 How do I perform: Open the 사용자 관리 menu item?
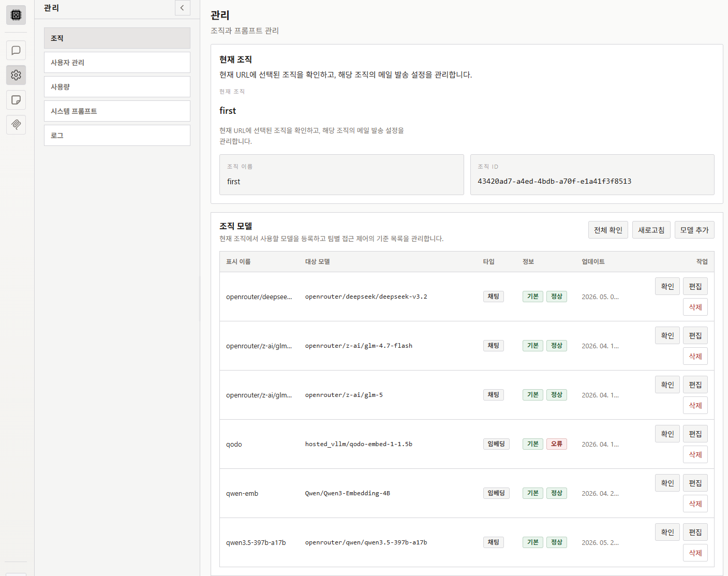pos(117,63)
